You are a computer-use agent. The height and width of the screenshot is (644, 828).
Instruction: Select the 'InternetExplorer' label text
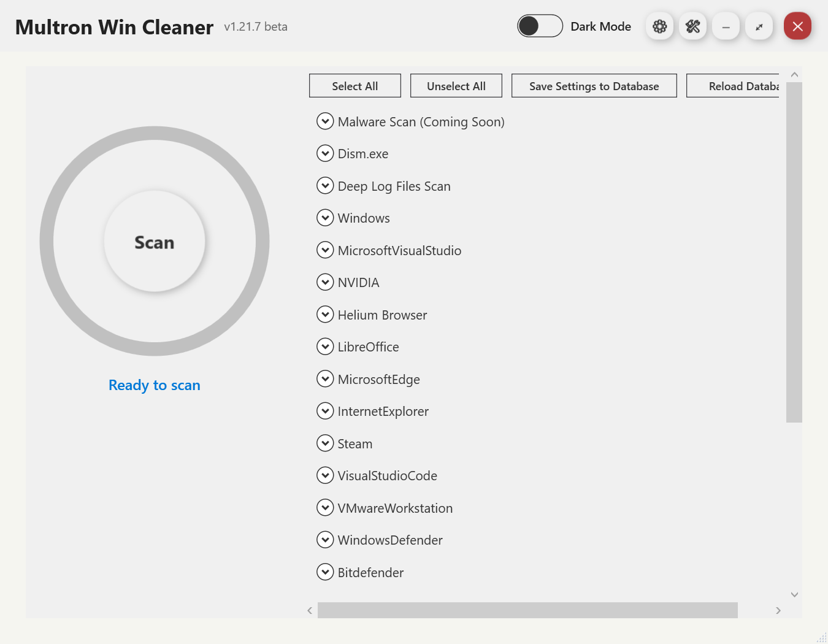(383, 412)
